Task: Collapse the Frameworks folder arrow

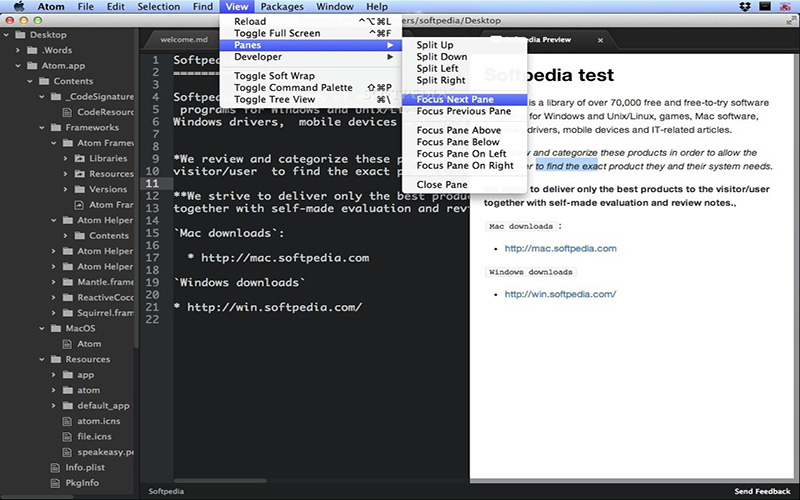Action: (x=42, y=128)
